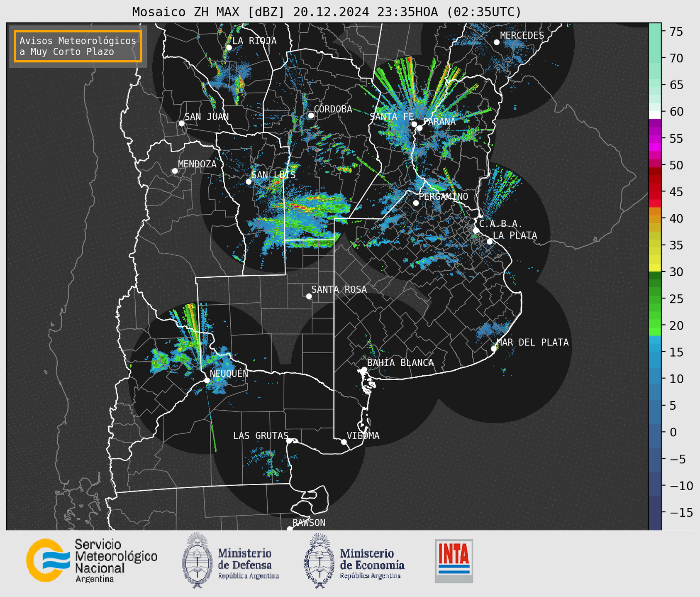Click the dark blue -10 dBZ color band
700x597 pixels.
655,485
